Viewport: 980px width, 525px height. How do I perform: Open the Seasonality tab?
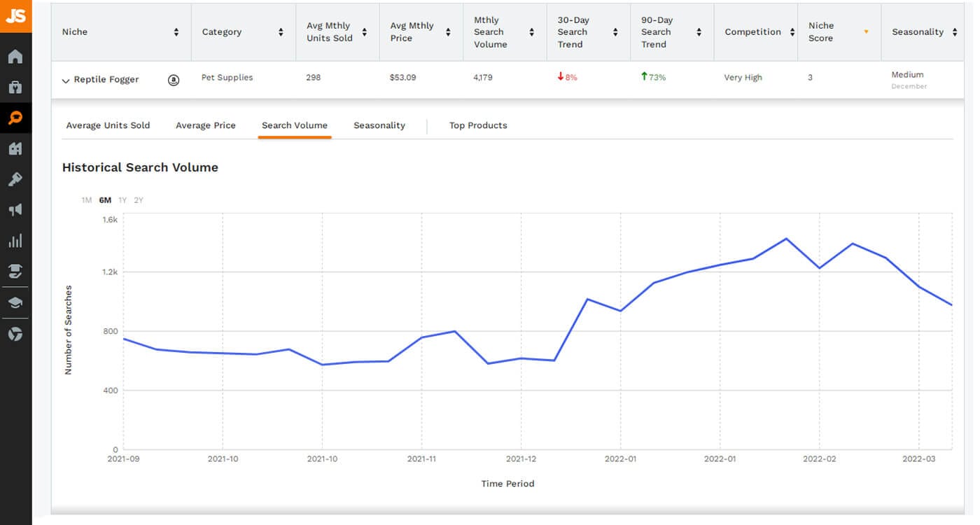tap(379, 125)
